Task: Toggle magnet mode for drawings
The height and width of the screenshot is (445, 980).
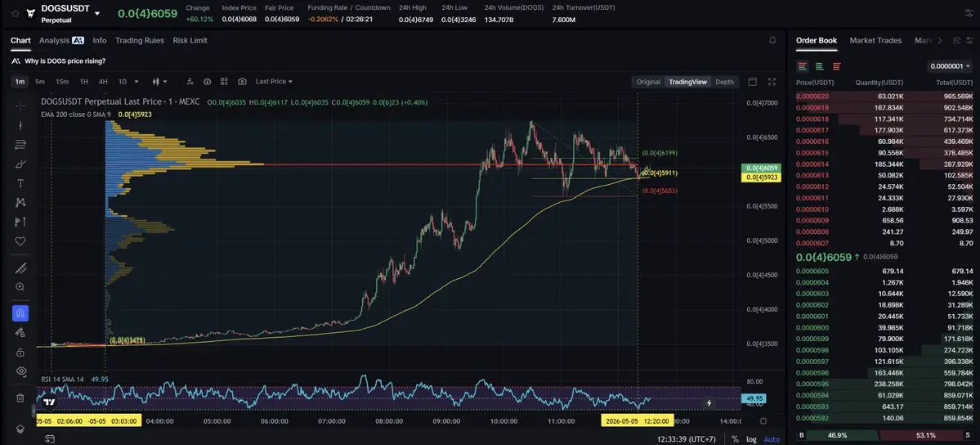Action: 20,313
